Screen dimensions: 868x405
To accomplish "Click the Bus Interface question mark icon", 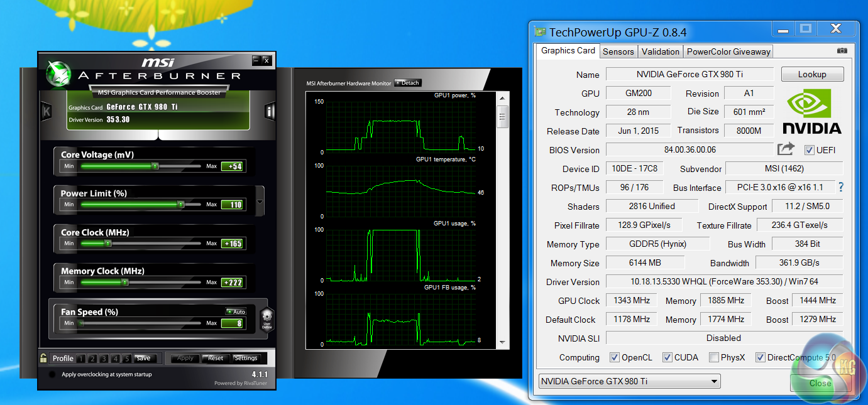I will [841, 187].
